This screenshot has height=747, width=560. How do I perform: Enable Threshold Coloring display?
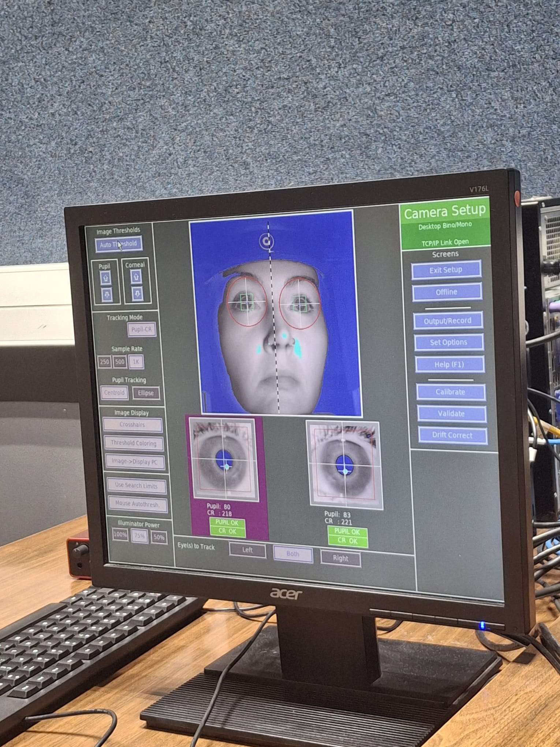pyautogui.click(x=134, y=443)
